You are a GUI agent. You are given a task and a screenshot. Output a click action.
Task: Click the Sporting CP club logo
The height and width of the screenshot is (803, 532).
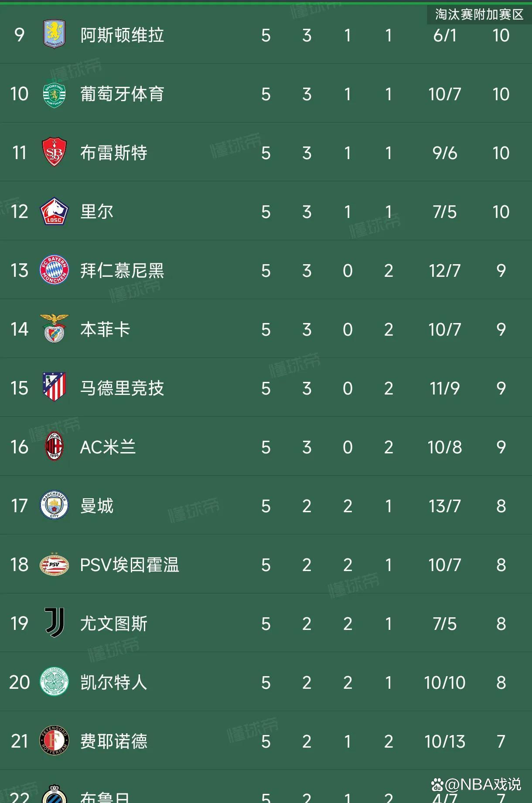[x=54, y=94]
